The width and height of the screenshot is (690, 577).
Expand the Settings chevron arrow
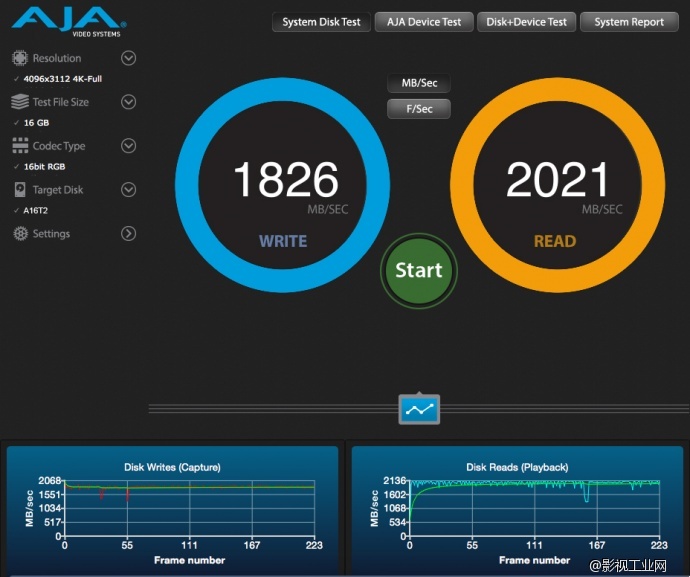pyautogui.click(x=128, y=234)
